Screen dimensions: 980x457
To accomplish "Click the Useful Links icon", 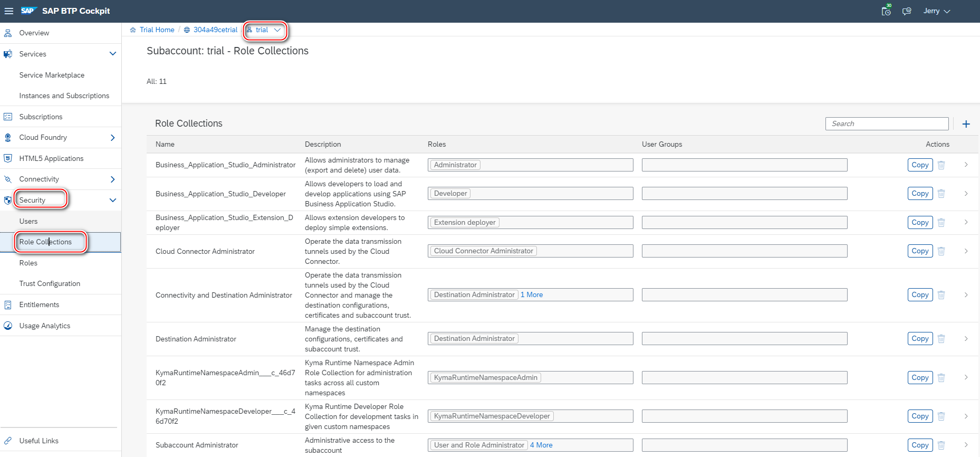I will coord(8,441).
